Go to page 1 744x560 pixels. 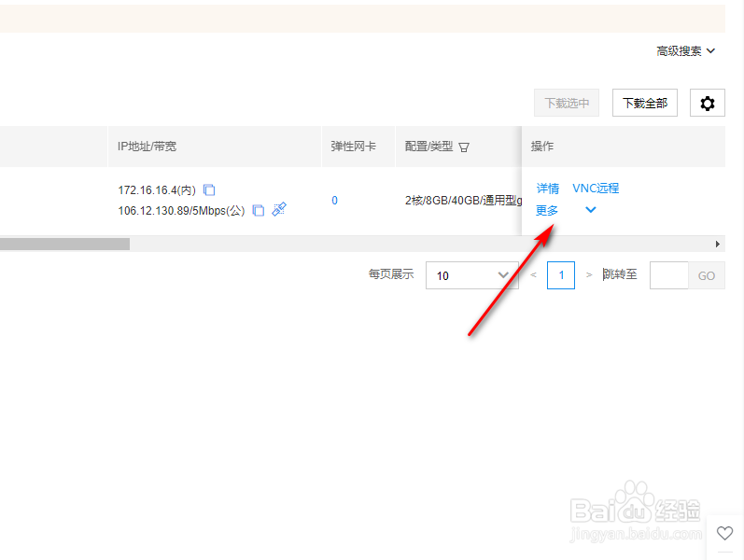561,275
